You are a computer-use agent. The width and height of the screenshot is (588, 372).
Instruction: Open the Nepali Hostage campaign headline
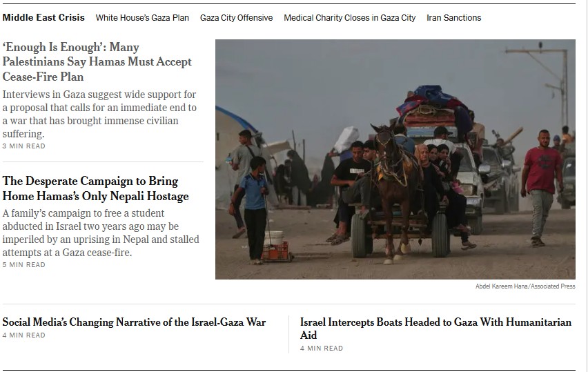(96, 188)
